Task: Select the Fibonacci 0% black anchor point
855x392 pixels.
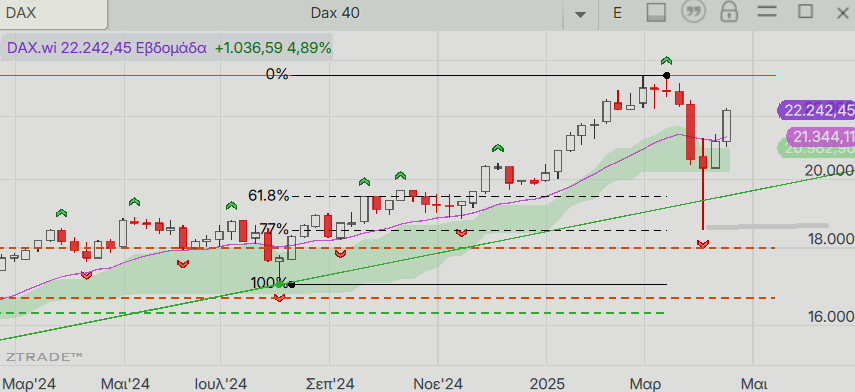Action: (x=666, y=75)
